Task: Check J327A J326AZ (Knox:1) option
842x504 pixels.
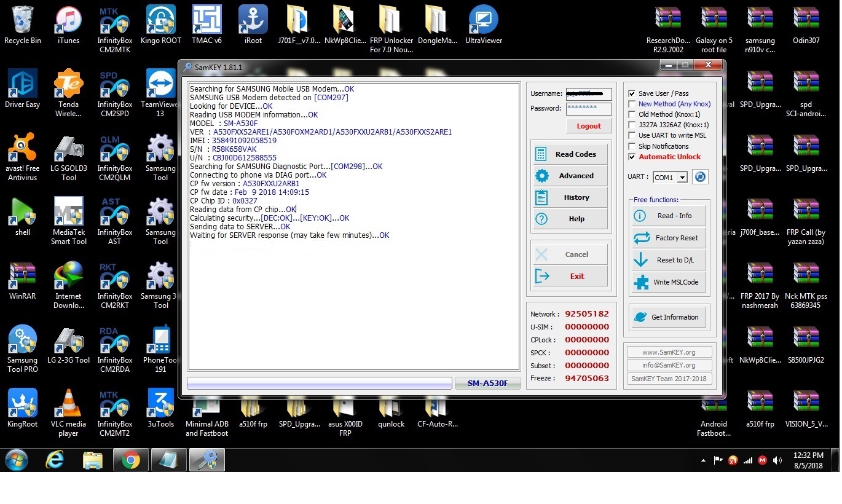Action: [632, 125]
